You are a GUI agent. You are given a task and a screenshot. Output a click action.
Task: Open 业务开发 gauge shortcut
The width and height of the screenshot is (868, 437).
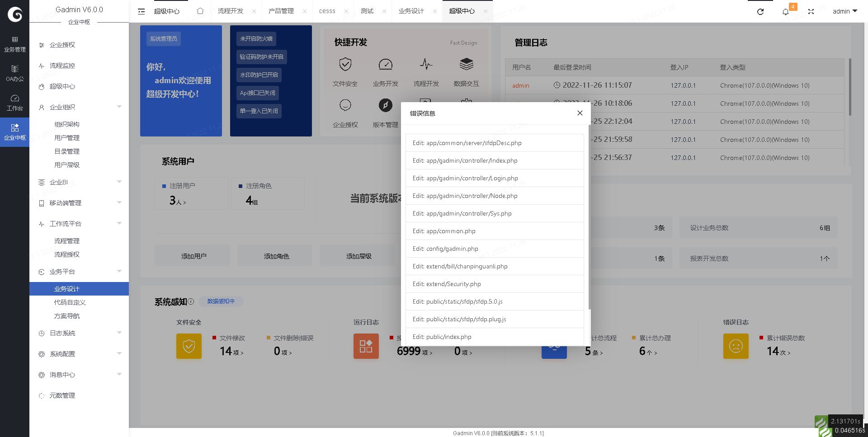386,64
